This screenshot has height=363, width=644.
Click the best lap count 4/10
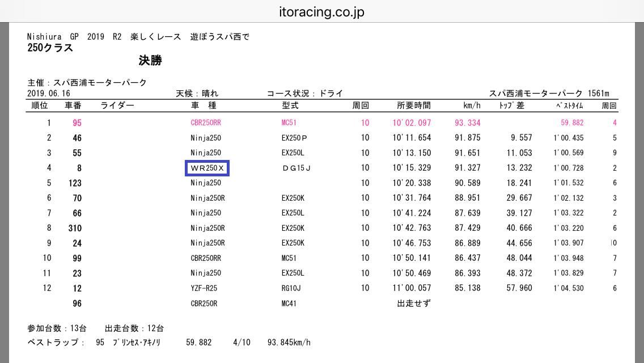(x=241, y=343)
